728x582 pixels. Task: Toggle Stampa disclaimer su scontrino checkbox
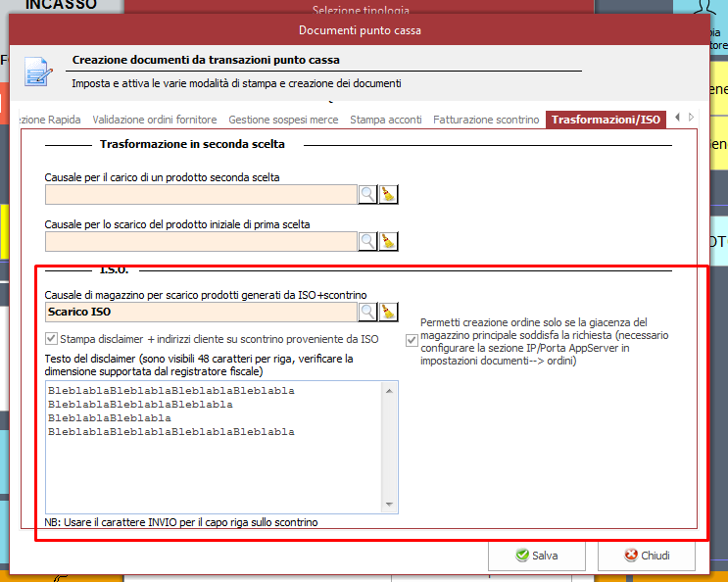[52, 339]
